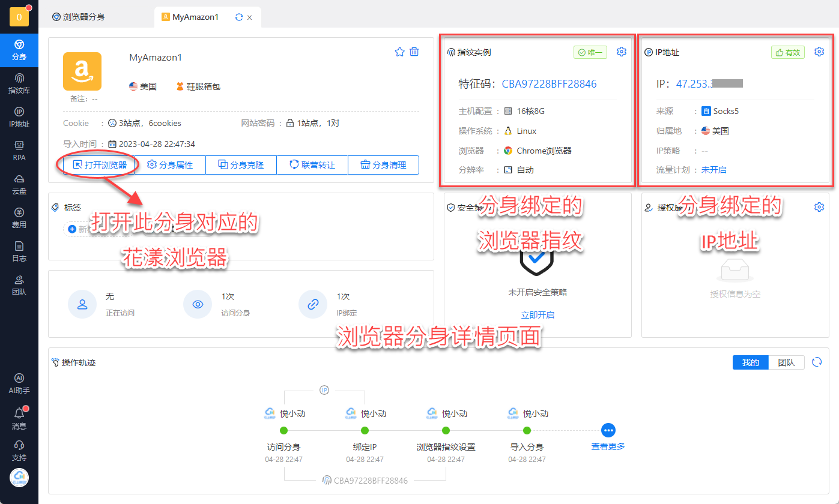Viewport: 839px width, 504px height.
Task: Click the Socks5 source value
Action: click(725, 111)
